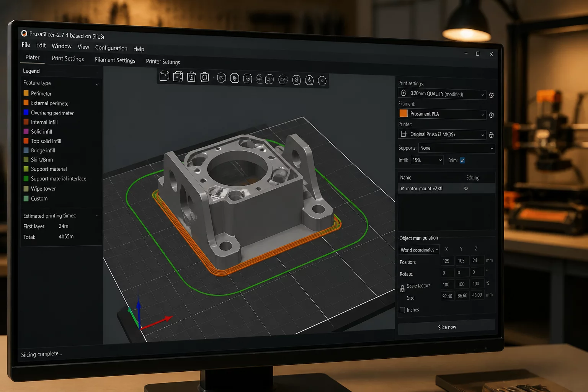Click the trash can Delete toolbar icon
Viewport: 588px width, 392px height.
click(191, 77)
